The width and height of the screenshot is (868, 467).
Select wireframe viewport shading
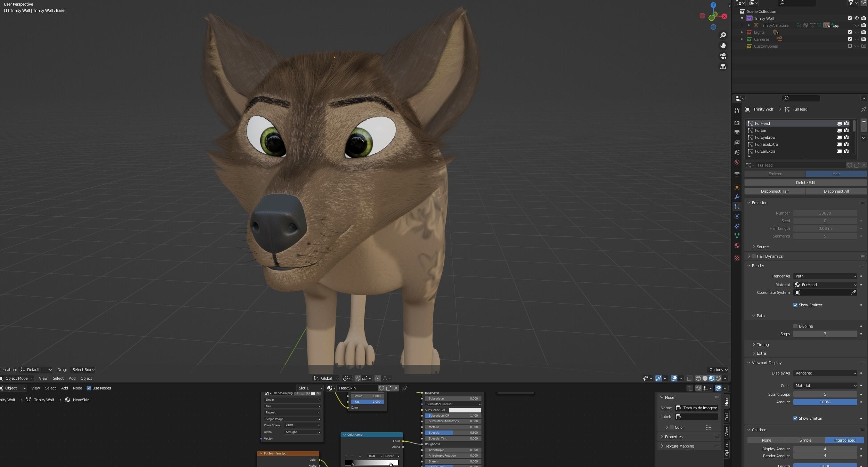click(x=698, y=378)
